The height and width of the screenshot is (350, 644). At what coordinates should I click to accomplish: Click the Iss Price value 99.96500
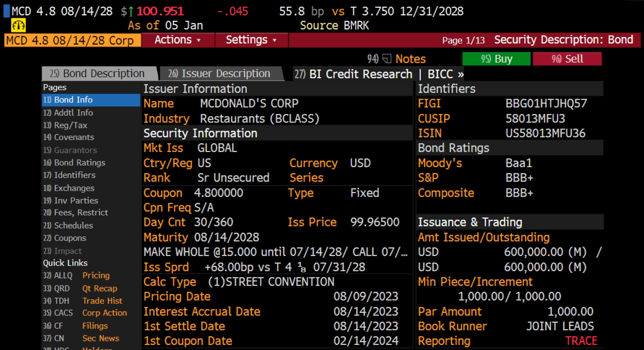pyautogui.click(x=375, y=222)
